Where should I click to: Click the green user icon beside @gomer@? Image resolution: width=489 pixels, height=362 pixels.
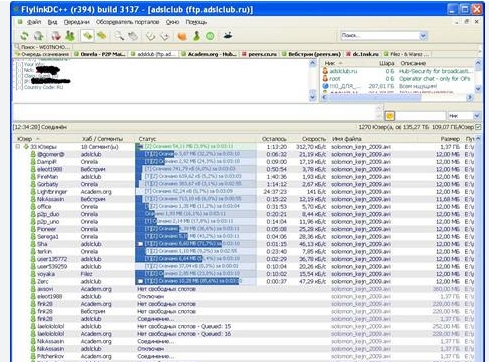point(33,154)
